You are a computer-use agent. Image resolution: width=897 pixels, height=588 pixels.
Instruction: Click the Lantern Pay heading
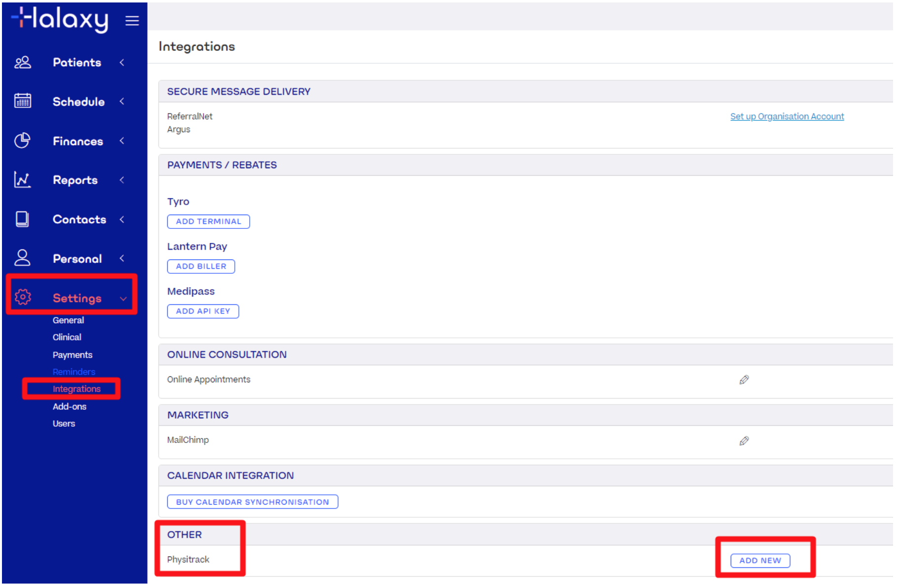coord(197,246)
